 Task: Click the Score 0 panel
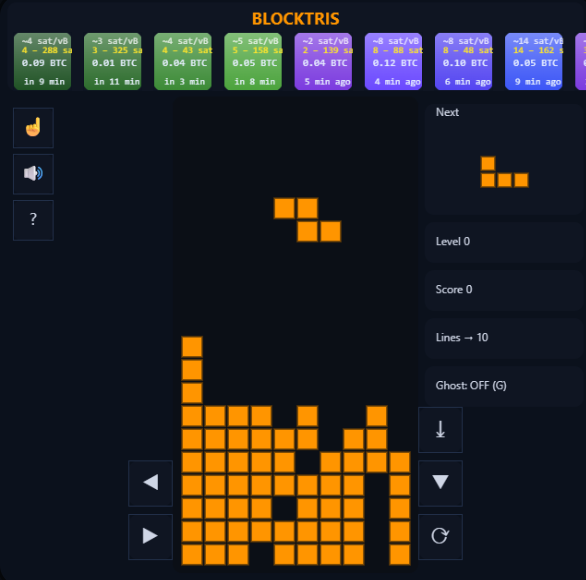tap(504, 290)
